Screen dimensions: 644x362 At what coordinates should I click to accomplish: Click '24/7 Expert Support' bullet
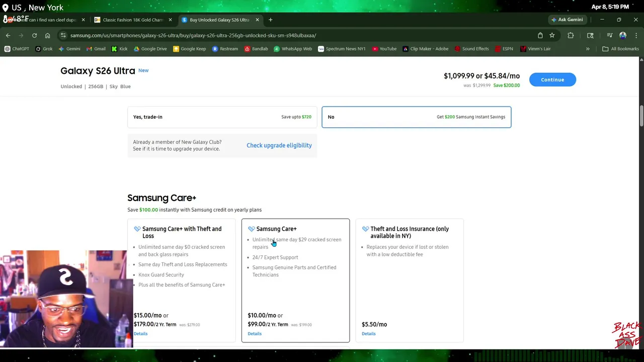275,257
